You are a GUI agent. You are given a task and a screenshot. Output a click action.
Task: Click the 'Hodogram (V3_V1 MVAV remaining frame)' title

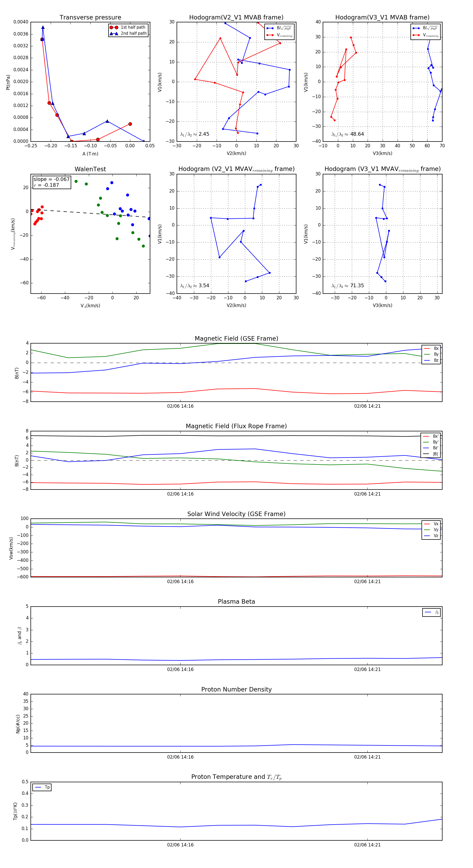382,169
